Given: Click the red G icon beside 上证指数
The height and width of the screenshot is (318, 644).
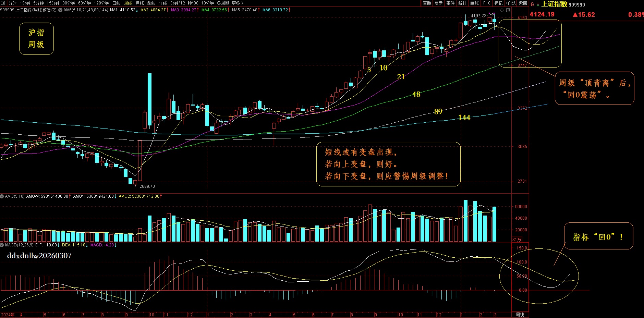Looking at the screenshot, I should tap(532, 4).
